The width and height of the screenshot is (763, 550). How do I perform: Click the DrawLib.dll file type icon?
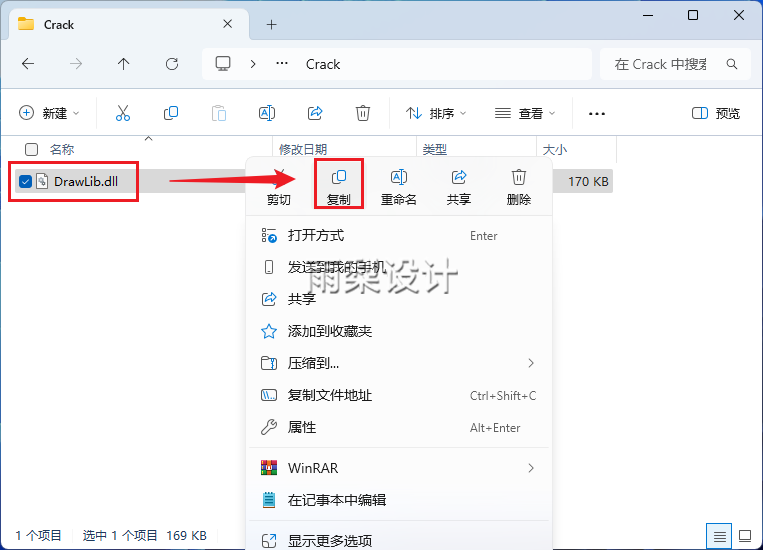click(x=42, y=182)
